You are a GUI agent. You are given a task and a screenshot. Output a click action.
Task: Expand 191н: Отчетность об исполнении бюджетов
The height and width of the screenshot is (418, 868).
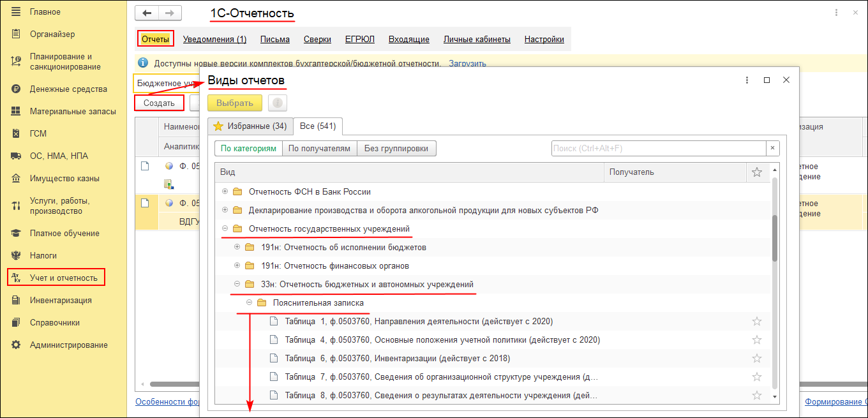pos(237,247)
